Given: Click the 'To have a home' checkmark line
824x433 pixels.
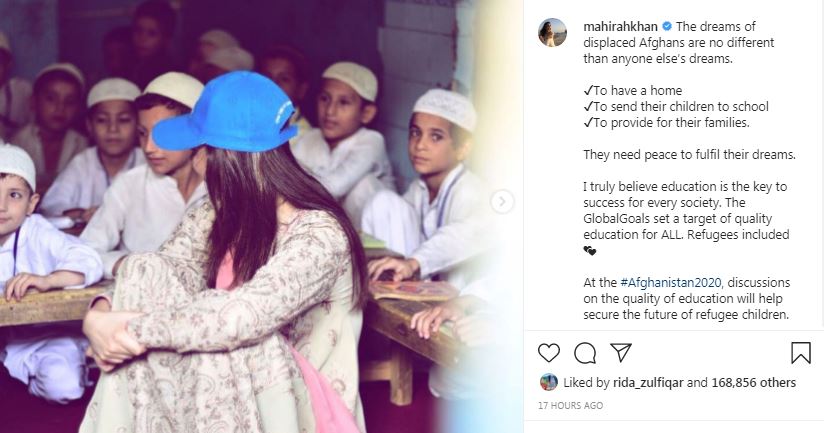Looking at the screenshot, I should [x=633, y=90].
